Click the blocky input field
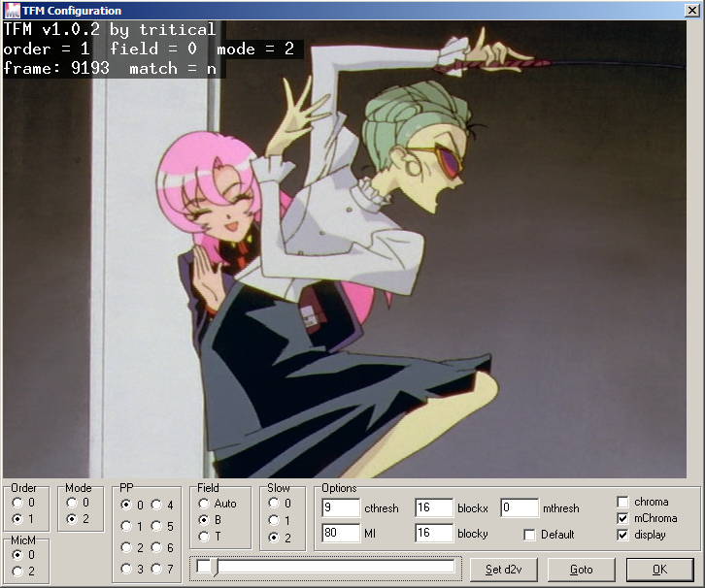Viewport: 705px width, 588px height. click(x=434, y=533)
